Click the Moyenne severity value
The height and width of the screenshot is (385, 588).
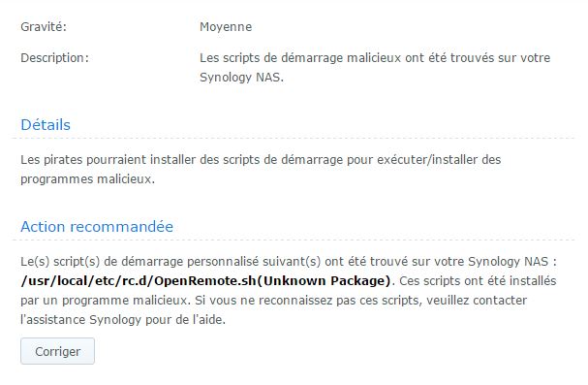(x=226, y=27)
